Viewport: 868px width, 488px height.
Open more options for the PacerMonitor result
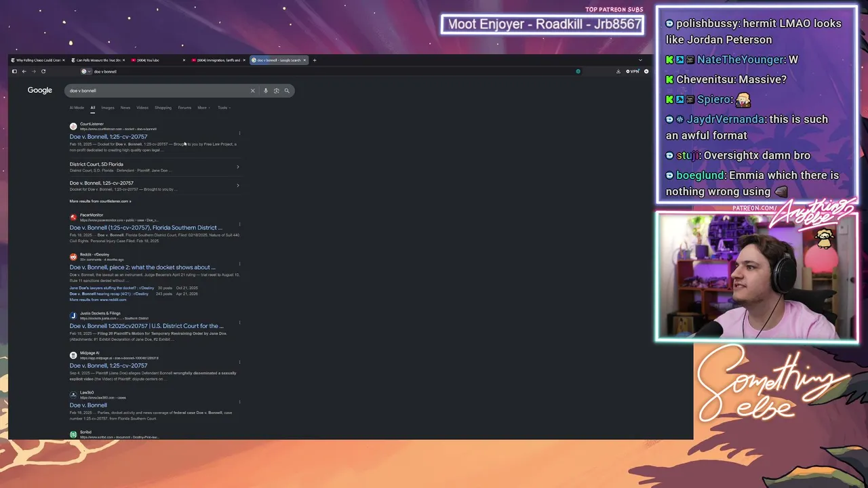(x=239, y=224)
